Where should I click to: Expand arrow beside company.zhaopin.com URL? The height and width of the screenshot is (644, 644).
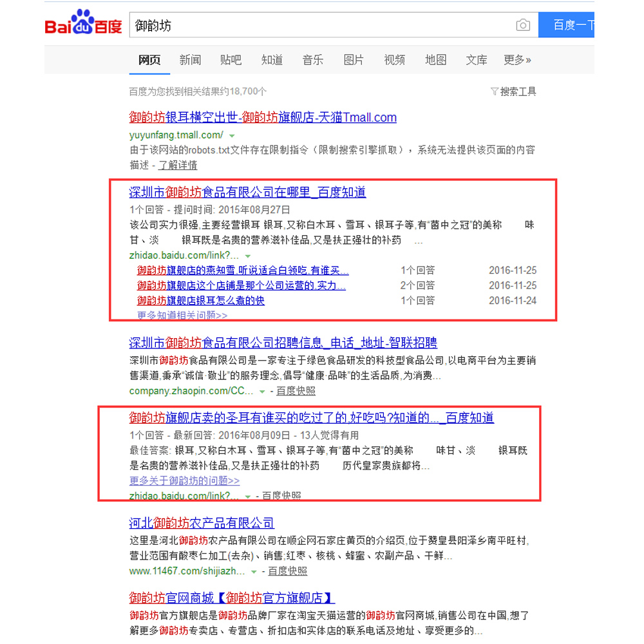pyautogui.click(x=262, y=392)
